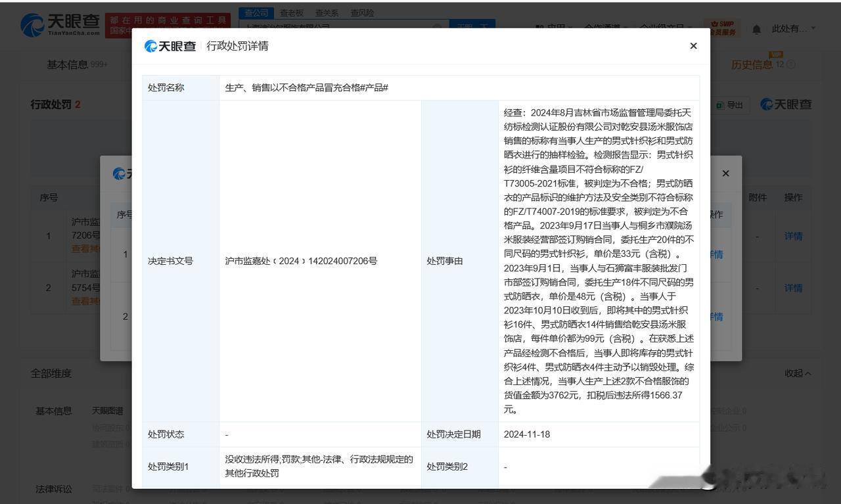The width and height of the screenshot is (841, 504).
Task: Click 天眼图谱 under 基本信息 dimensions
Action: [108, 411]
